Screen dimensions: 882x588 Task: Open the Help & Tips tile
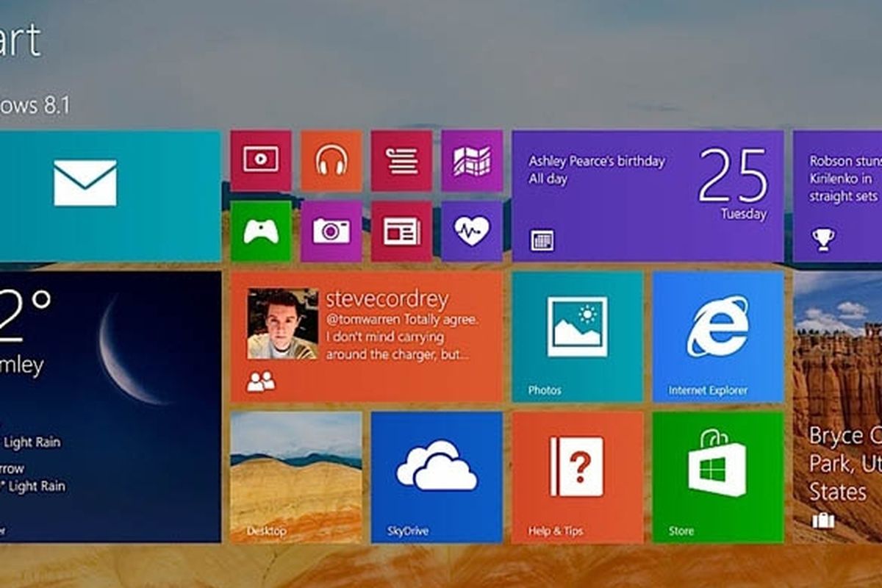point(578,477)
